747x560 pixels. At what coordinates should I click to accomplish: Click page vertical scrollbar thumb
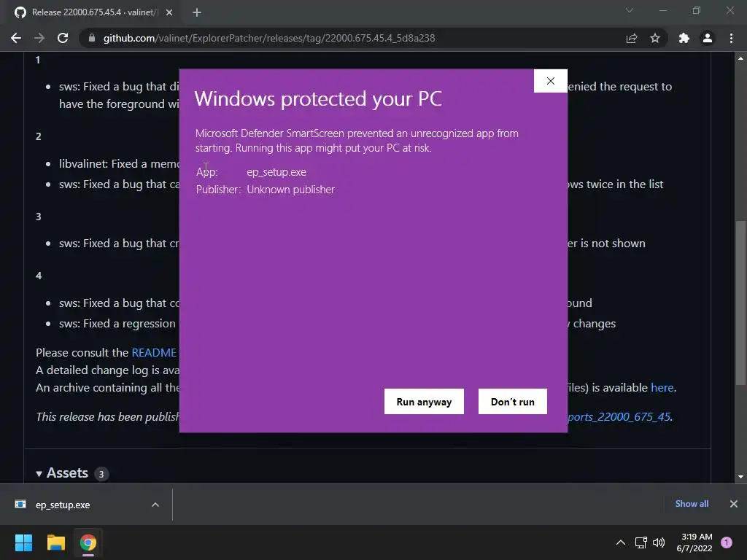pos(740,303)
